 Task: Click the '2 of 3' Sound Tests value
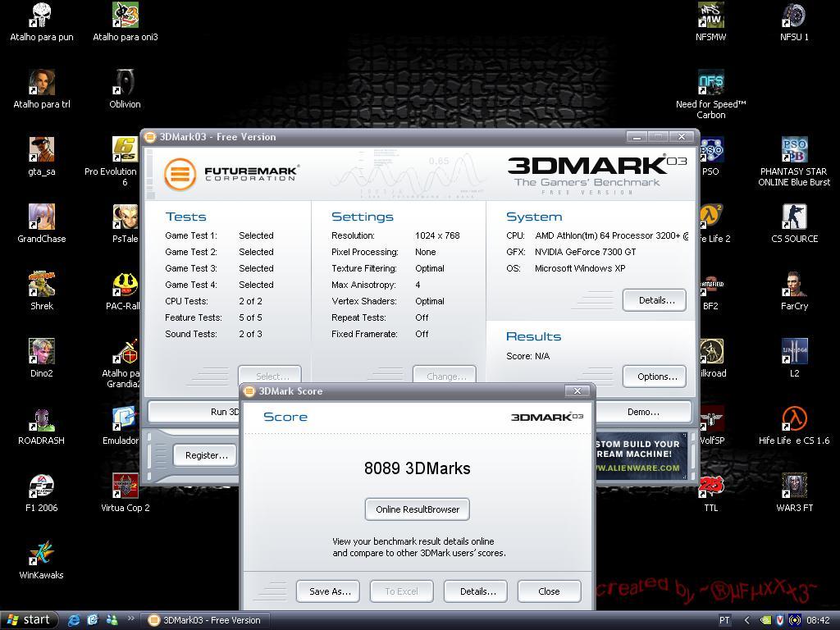coord(250,335)
